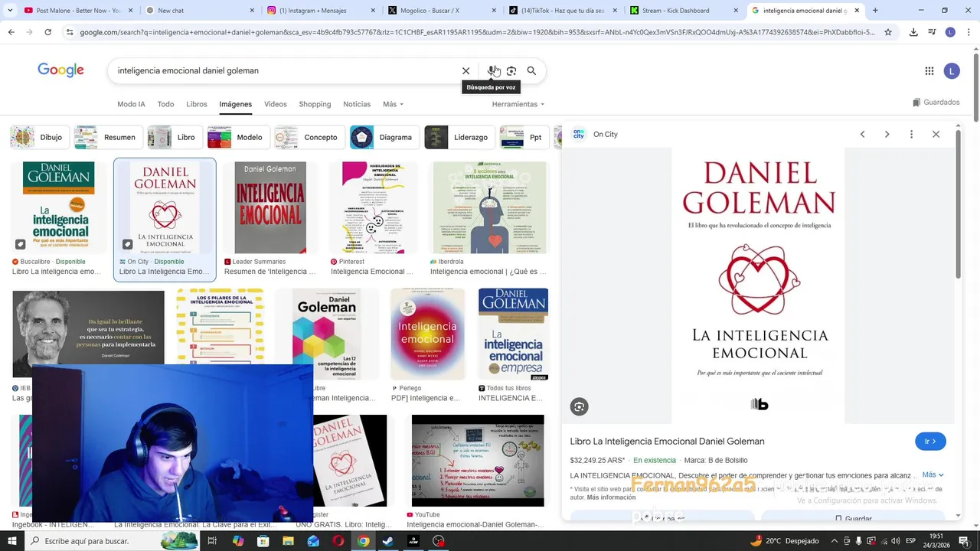Bookmark this page with the star icon
The width and height of the screenshot is (980, 551).
[x=888, y=32]
